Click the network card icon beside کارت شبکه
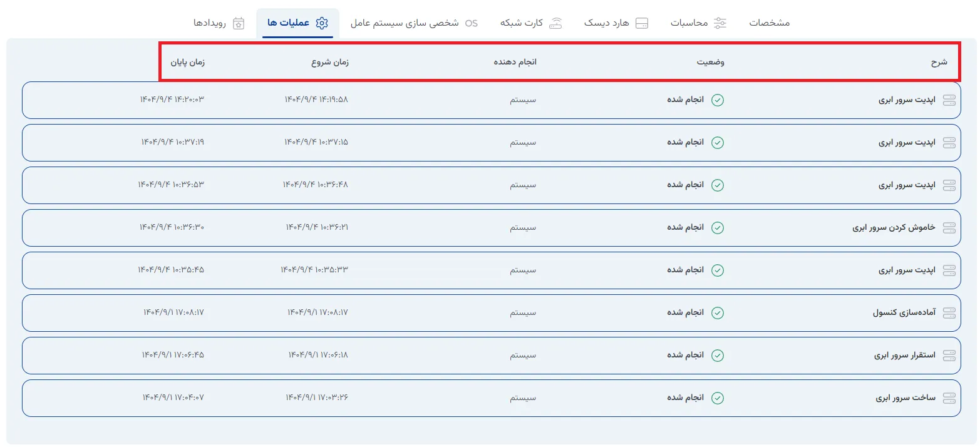This screenshot has width=980, height=447. click(555, 23)
